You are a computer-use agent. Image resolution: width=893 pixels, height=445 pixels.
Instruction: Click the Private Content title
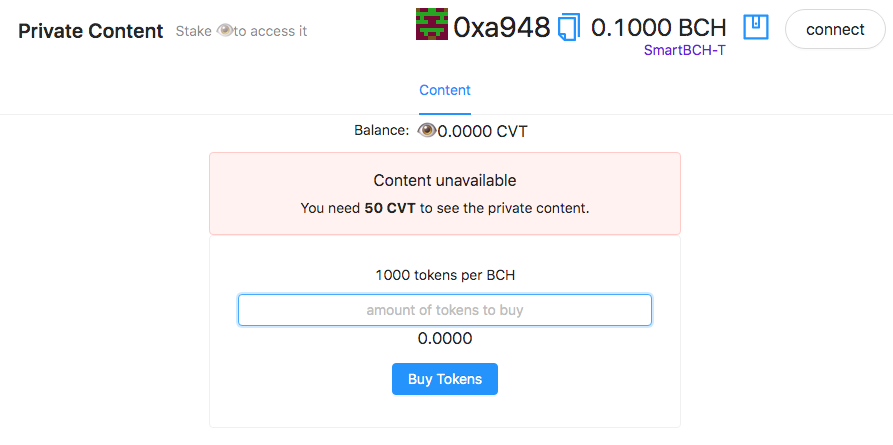91,31
